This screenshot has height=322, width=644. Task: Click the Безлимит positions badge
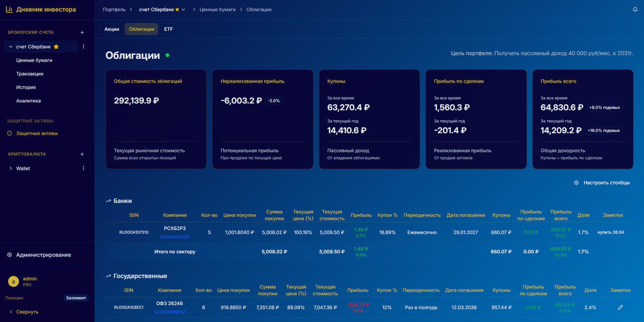(76, 297)
